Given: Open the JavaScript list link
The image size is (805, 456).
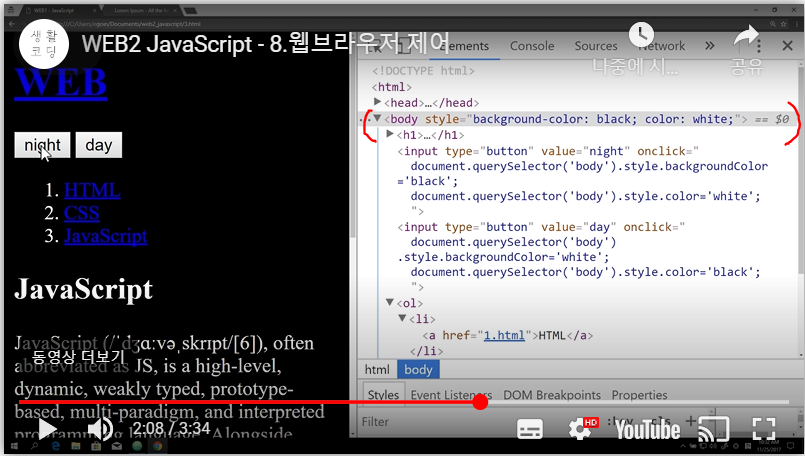Looking at the screenshot, I should (106, 236).
